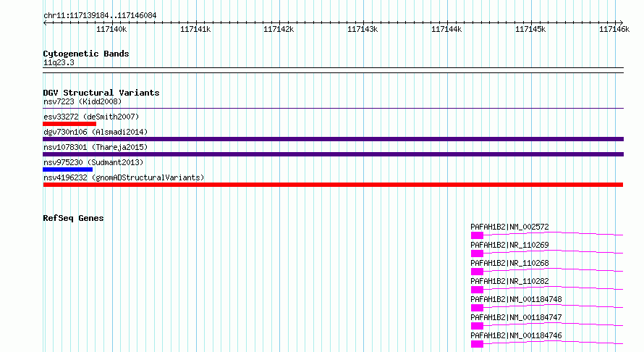Open PAFAH1B2|NR_110282 transcript label
This screenshot has width=644, height=352.
(x=509, y=281)
